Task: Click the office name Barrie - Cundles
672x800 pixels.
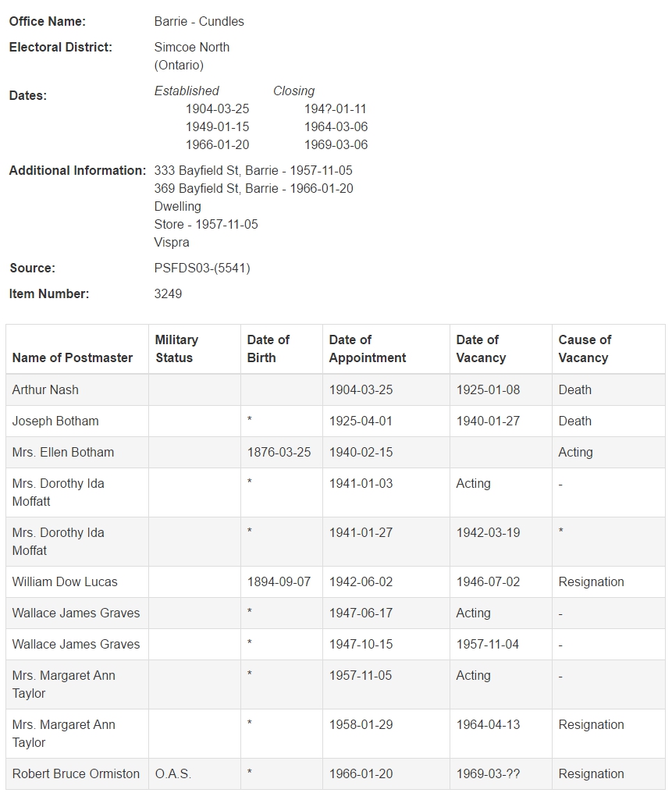Action: (199, 21)
